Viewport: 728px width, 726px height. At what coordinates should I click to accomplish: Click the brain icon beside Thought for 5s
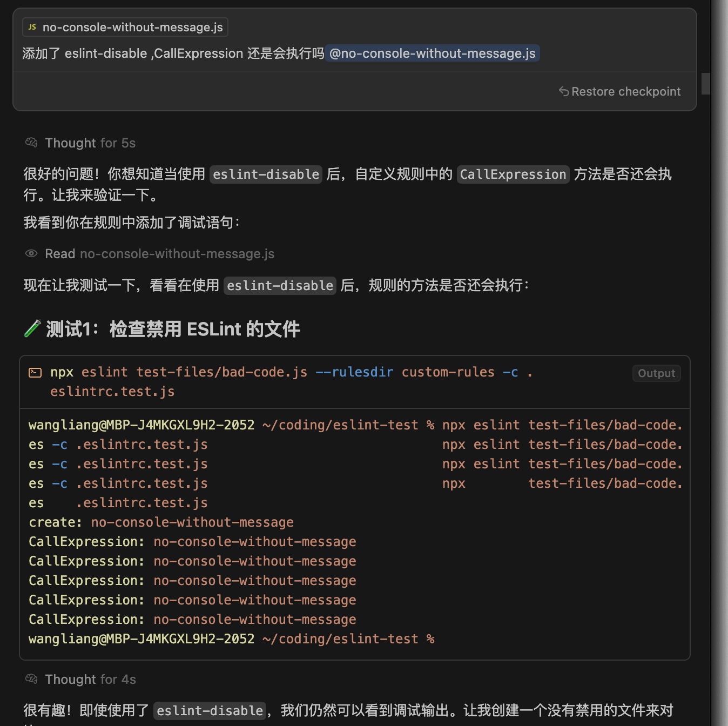(x=31, y=142)
